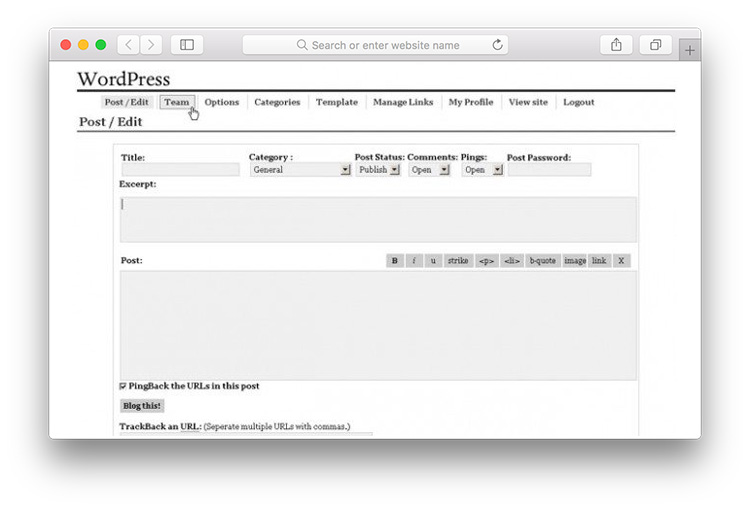
Task: Focus the Post Password field
Action: tap(549, 169)
